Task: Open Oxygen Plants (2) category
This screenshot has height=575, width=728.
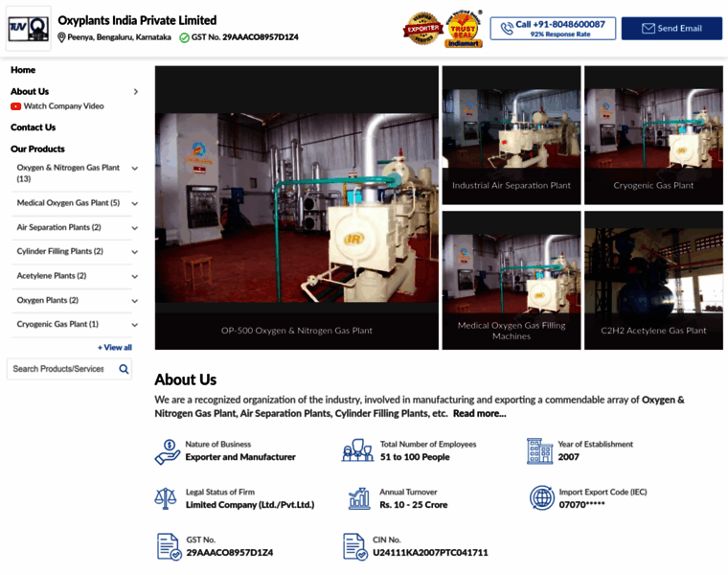Action: (47, 301)
